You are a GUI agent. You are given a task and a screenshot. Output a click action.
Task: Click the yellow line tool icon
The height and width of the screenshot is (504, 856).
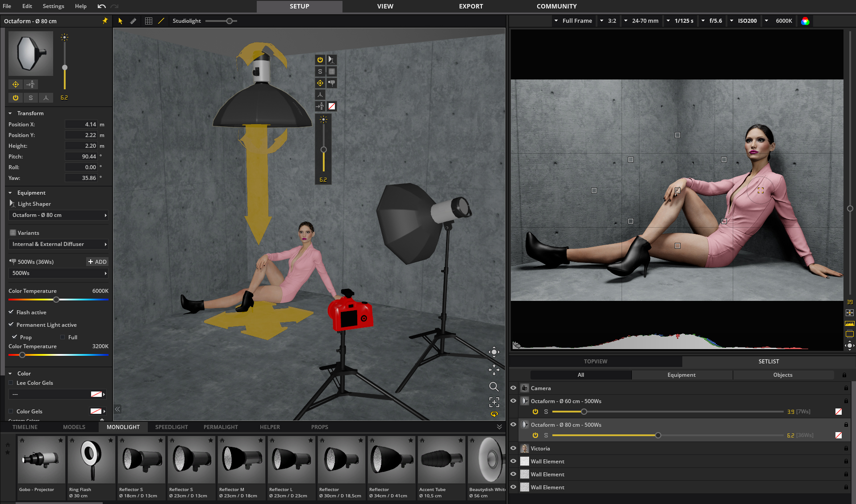161,21
